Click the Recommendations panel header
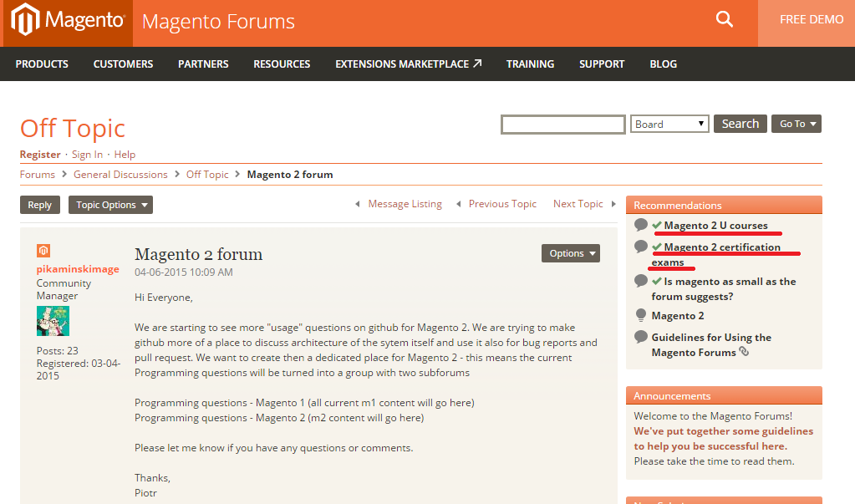855x504 pixels. tap(724, 205)
